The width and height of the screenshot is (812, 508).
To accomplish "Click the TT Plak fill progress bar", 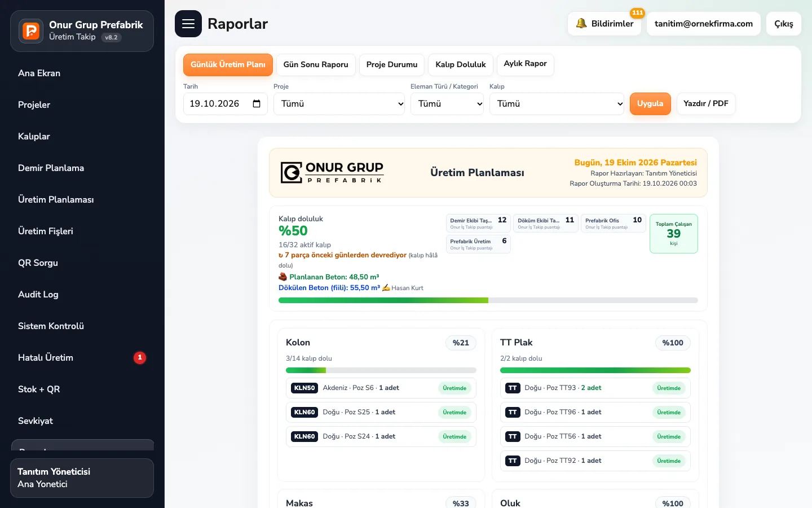I will [595, 370].
